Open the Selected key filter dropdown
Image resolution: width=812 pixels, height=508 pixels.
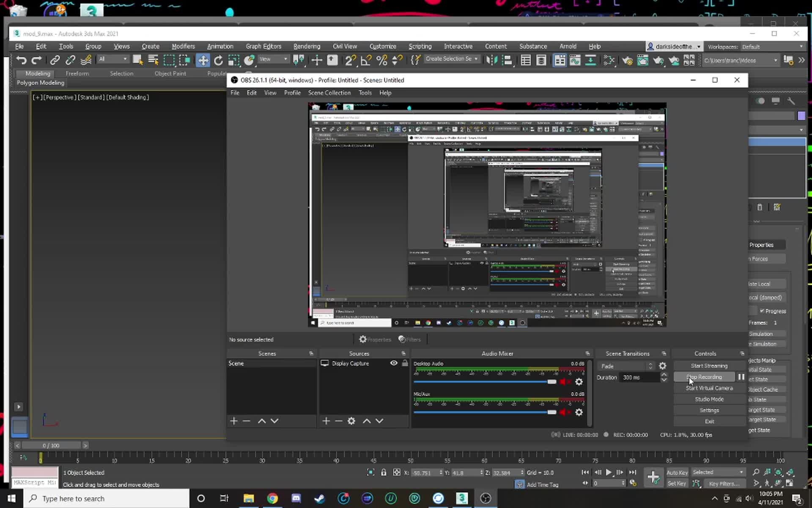click(x=718, y=472)
